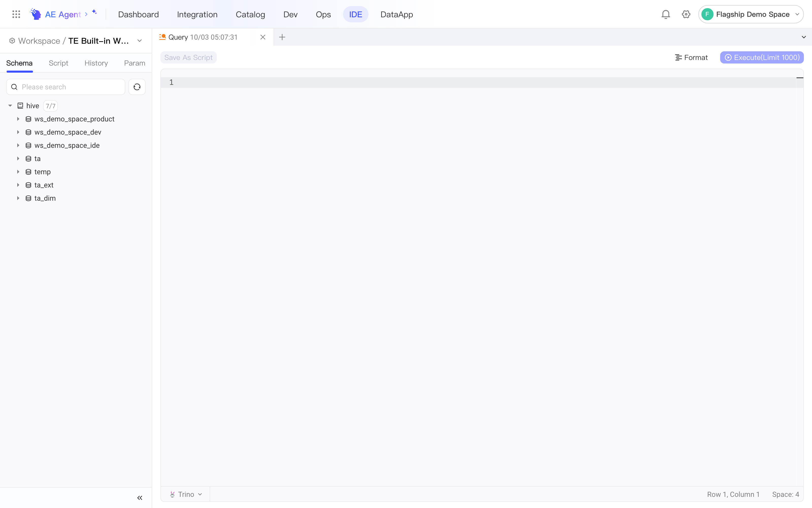
Task: Open the settings gear icon
Action: point(686,14)
